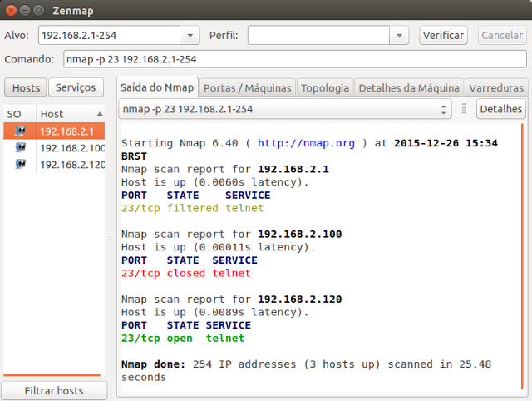
Task: Click the Perfil profile input field
Action: (x=318, y=35)
